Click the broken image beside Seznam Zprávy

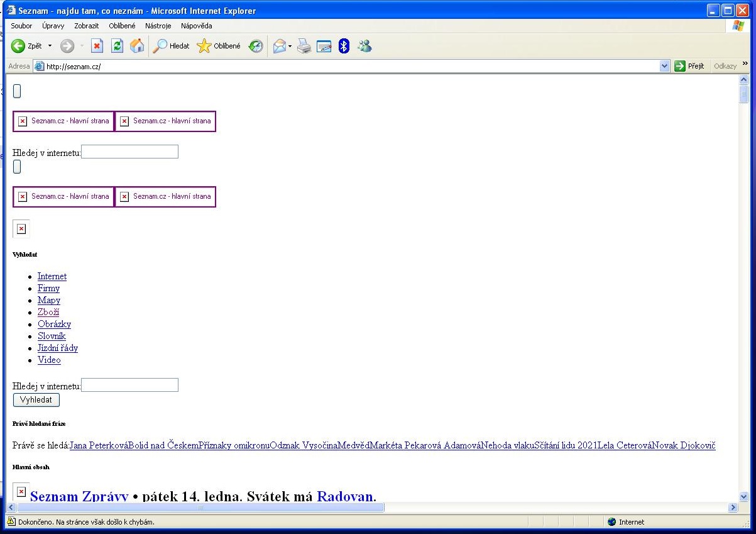[x=21, y=491]
